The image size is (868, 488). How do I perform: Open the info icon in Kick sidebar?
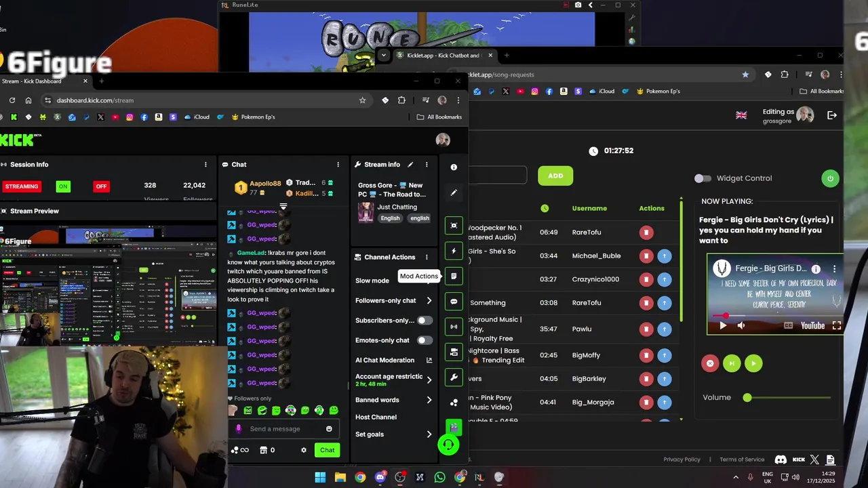(454, 167)
